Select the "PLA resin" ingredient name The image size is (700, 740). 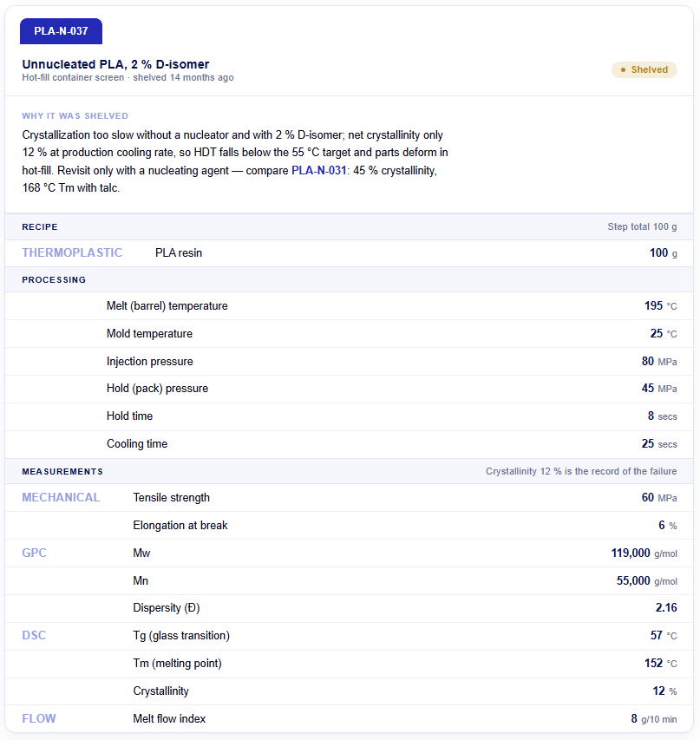[x=179, y=253]
